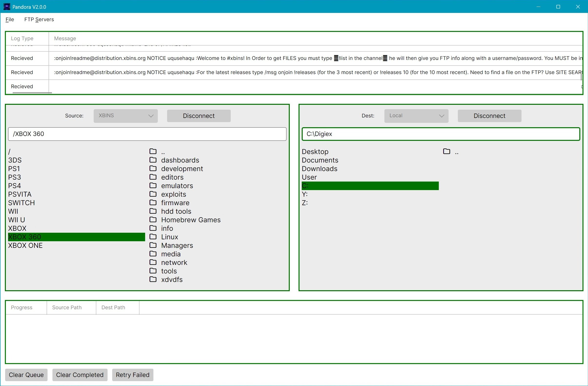Click the Retry Failed button
The image size is (588, 386).
point(133,375)
